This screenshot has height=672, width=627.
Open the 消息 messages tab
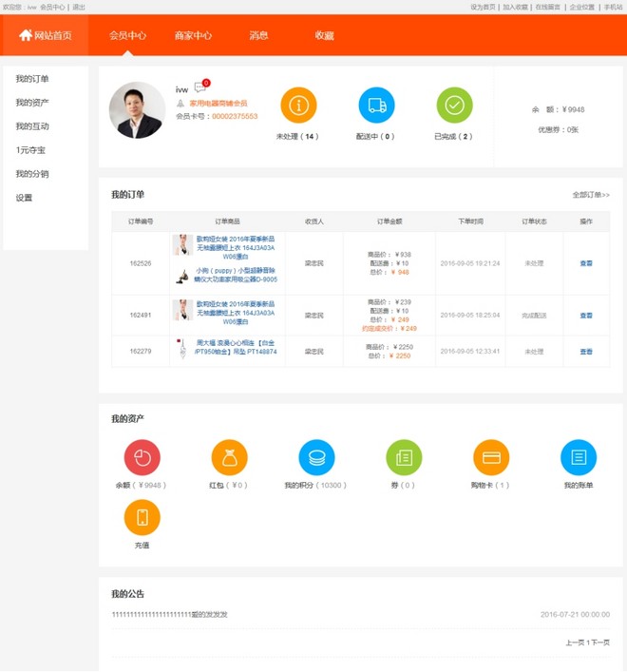258,36
